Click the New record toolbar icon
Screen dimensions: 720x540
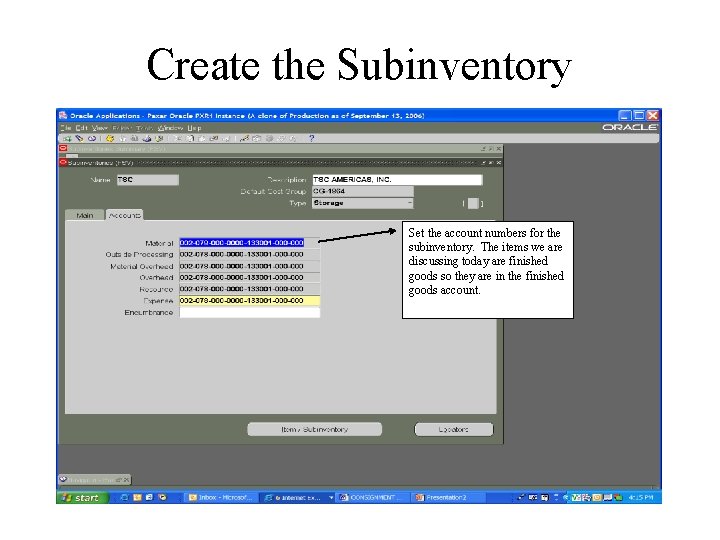67,138
